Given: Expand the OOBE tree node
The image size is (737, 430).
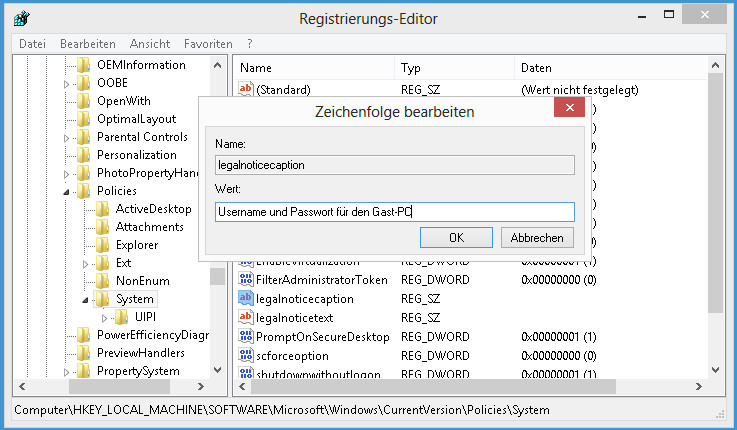Looking at the screenshot, I should click(x=66, y=84).
